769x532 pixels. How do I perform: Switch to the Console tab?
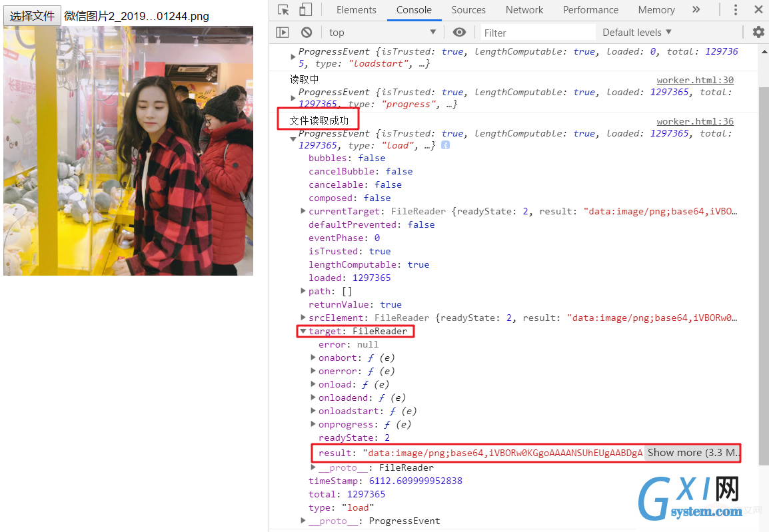click(414, 10)
